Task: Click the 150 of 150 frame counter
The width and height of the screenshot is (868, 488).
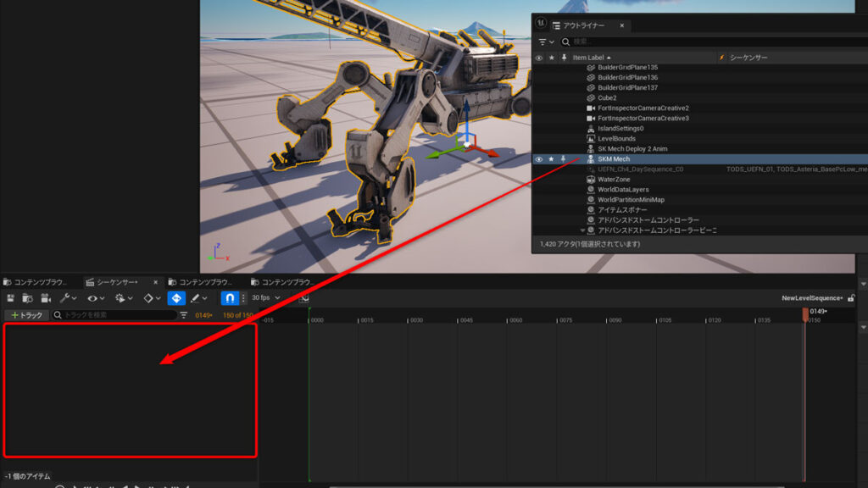Action: pyautogui.click(x=237, y=315)
